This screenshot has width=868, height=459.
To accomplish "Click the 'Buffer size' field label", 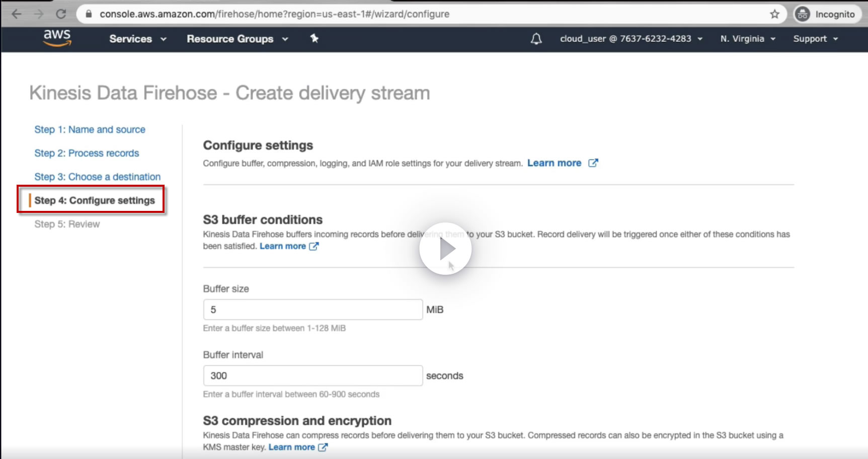I will (226, 289).
